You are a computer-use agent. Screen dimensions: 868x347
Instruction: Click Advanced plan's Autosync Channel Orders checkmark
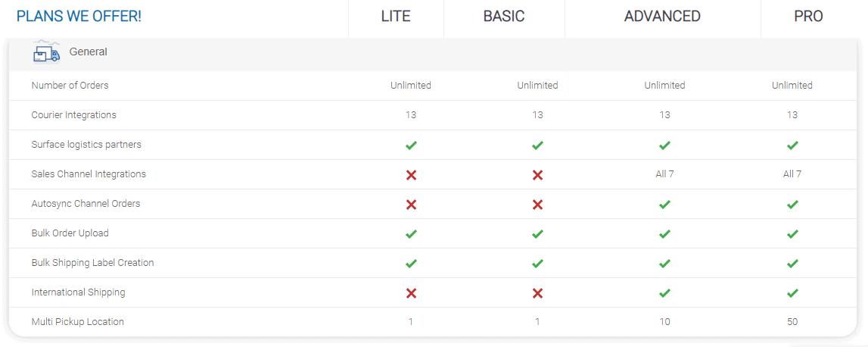tap(664, 205)
